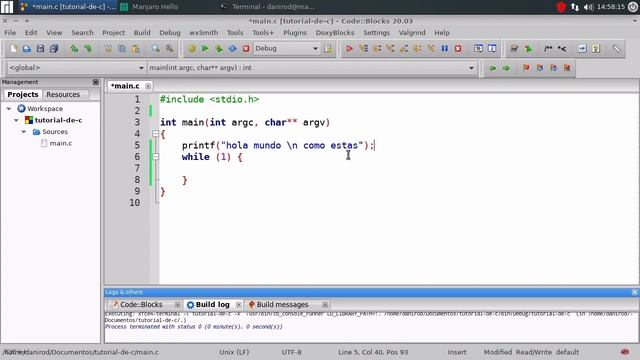Open the Build menu
This screenshot has height=360, width=640.
pos(142,33)
